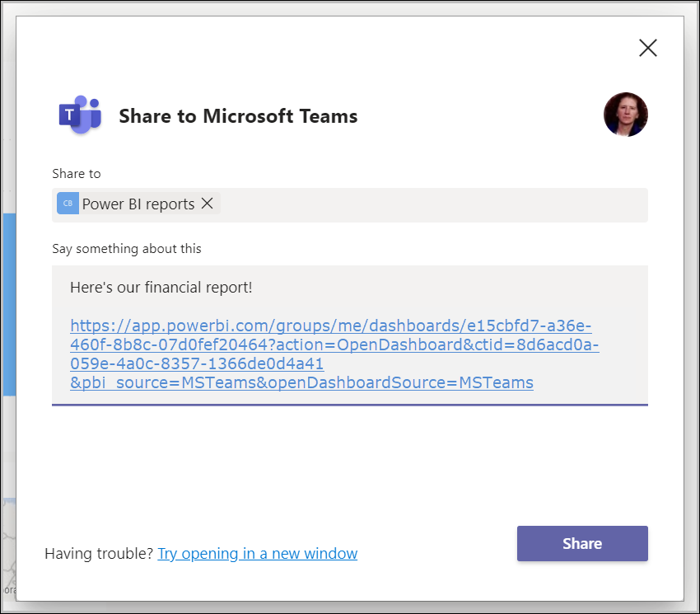Open the user profile avatar

[625, 115]
